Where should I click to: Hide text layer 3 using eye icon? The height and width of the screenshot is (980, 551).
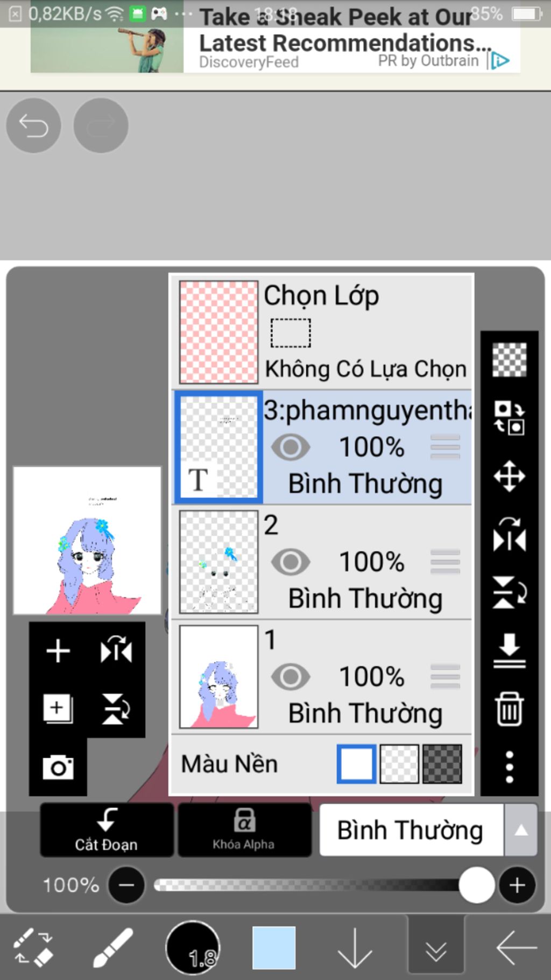point(291,447)
